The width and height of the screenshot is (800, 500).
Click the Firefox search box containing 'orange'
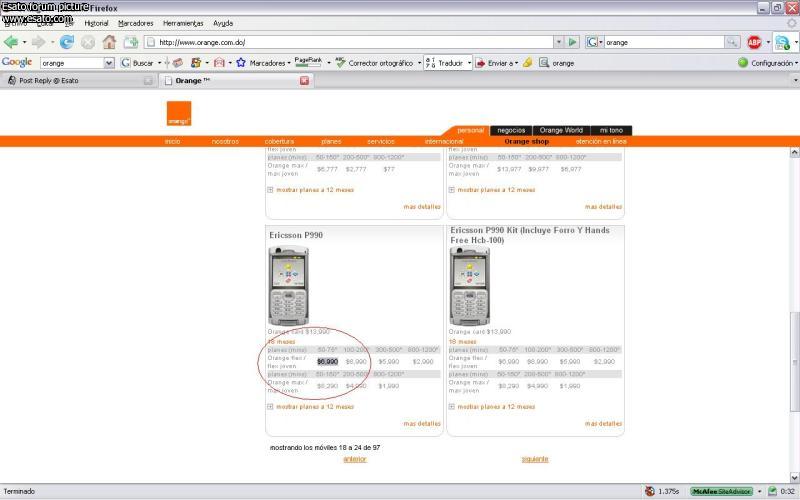(x=664, y=42)
